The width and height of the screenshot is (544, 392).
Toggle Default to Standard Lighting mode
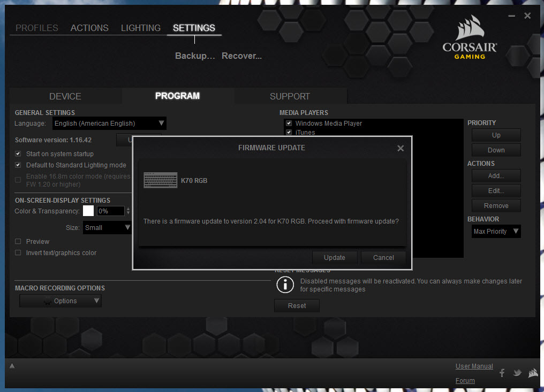[18, 165]
